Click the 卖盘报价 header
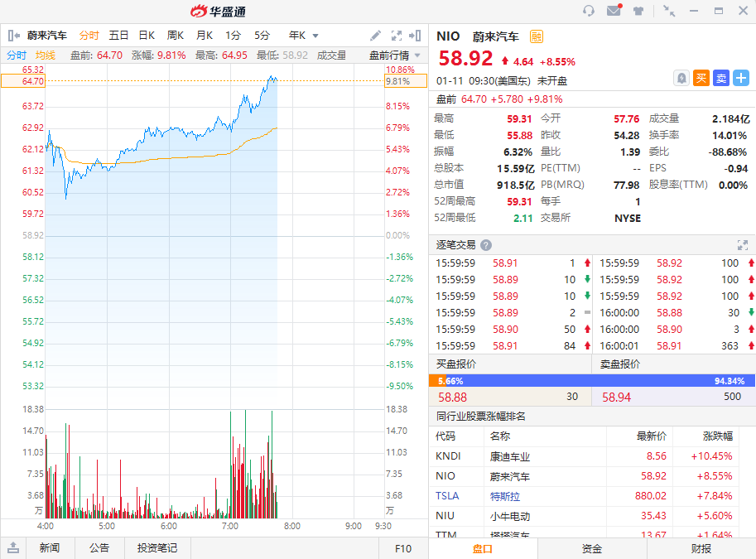Viewport: 756px width, 559px height. pyautogui.click(x=620, y=364)
